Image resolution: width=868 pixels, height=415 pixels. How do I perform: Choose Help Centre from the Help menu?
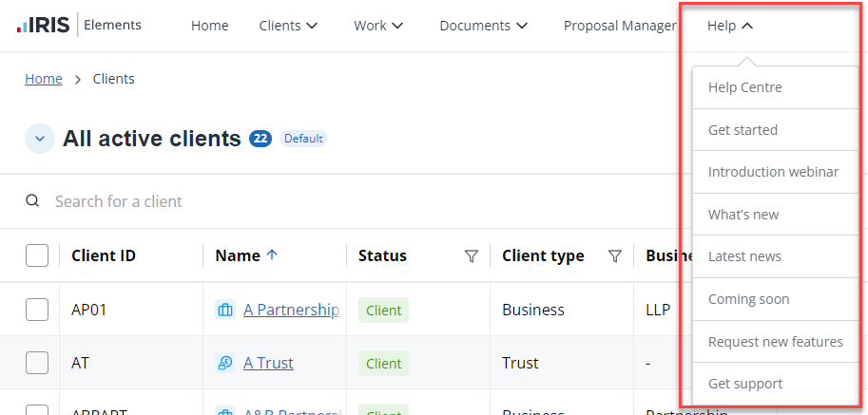click(x=745, y=87)
